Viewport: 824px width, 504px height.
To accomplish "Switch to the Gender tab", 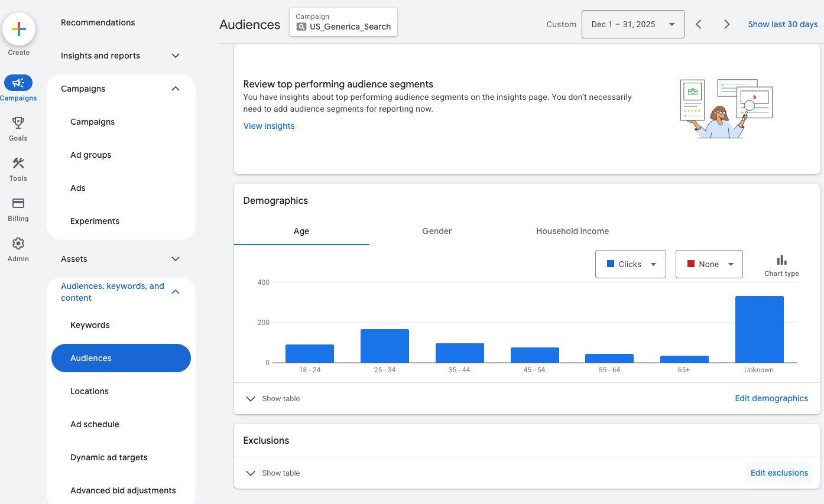I will click(437, 231).
